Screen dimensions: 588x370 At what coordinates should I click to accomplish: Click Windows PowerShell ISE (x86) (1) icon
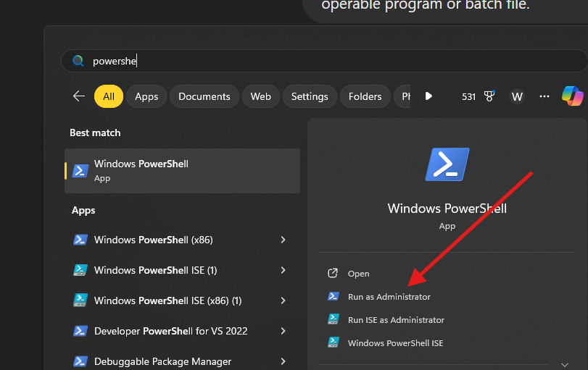[80, 300]
